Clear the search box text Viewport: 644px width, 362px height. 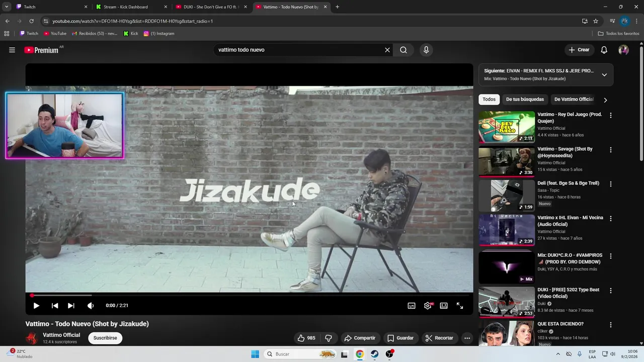[387, 50]
